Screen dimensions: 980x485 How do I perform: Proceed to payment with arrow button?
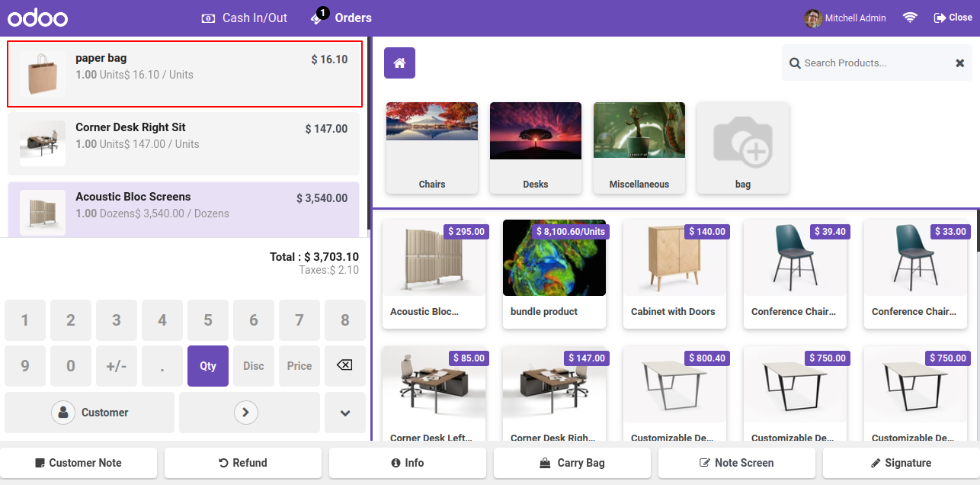tap(249, 413)
